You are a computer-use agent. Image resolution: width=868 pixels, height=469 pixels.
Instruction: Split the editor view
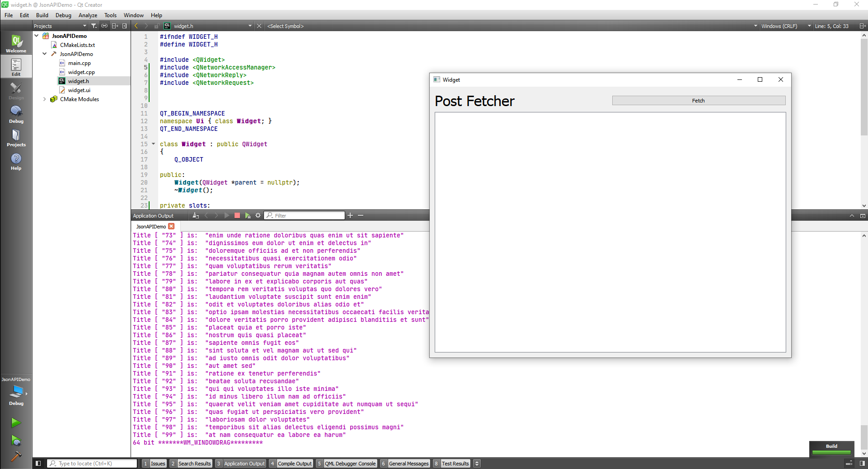pos(862,26)
